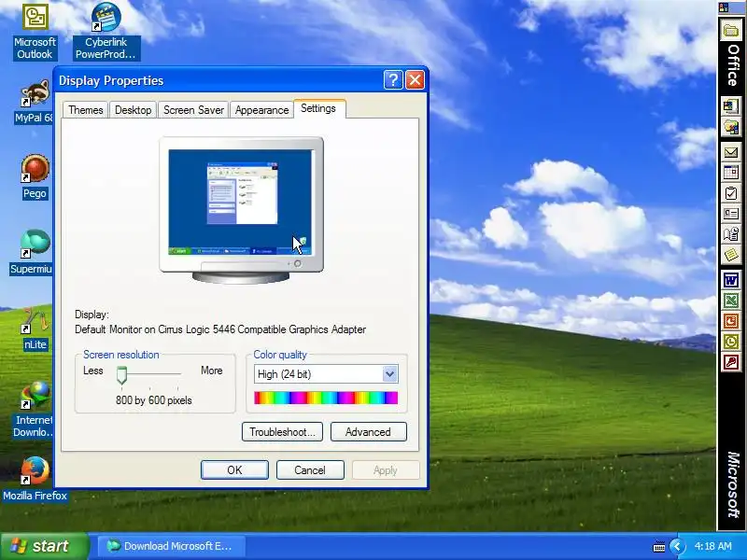Click the New Task clipboard-check icon
The width and height of the screenshot is (747, 560).
point(731,193)
